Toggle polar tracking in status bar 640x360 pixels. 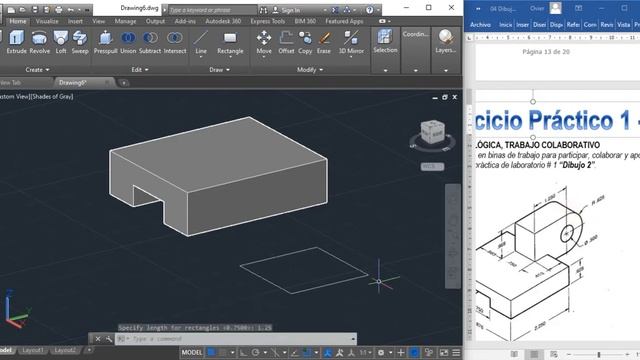[x=256, y=352]
